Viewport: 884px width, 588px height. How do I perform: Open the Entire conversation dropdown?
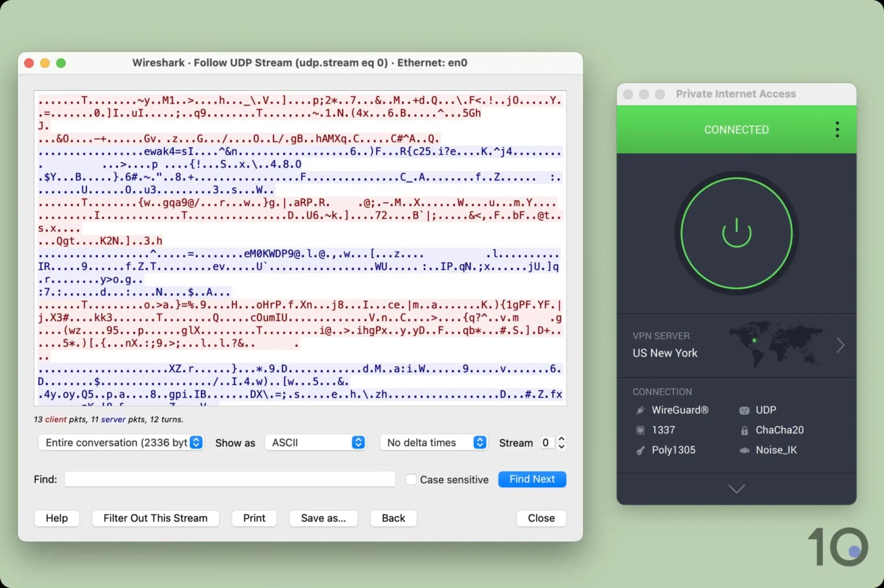coord(121,442)
